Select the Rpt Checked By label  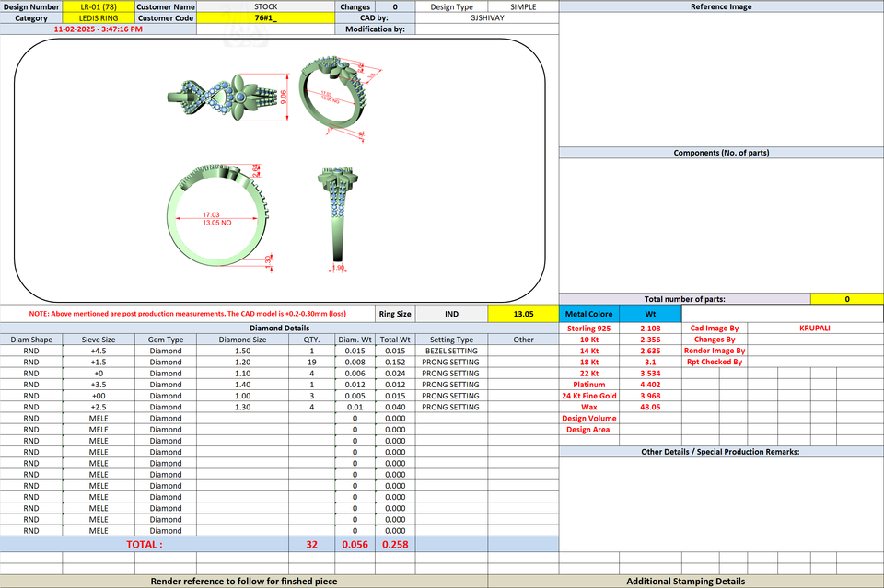715,363
